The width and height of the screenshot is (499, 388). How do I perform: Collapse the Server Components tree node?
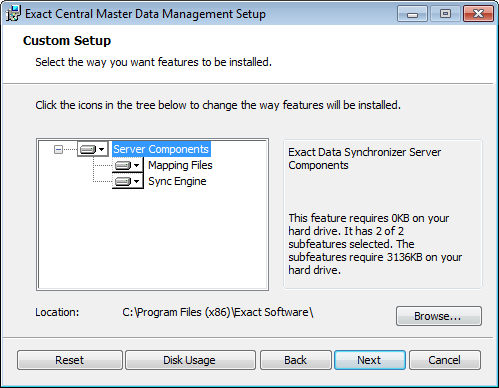[x=58, y=149]
